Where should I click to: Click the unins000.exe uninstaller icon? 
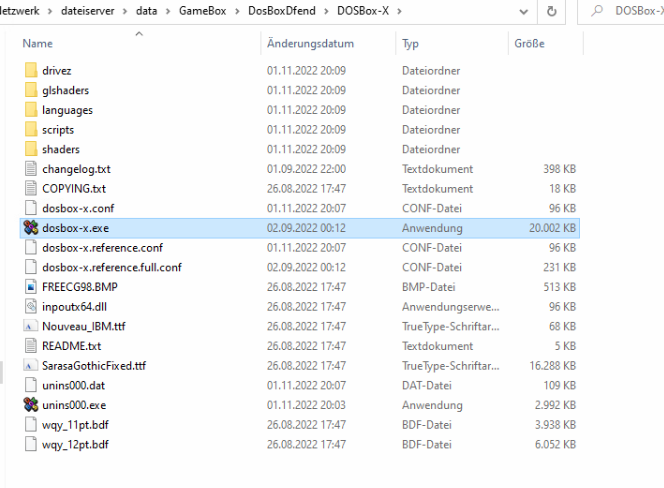coord(30,405)
